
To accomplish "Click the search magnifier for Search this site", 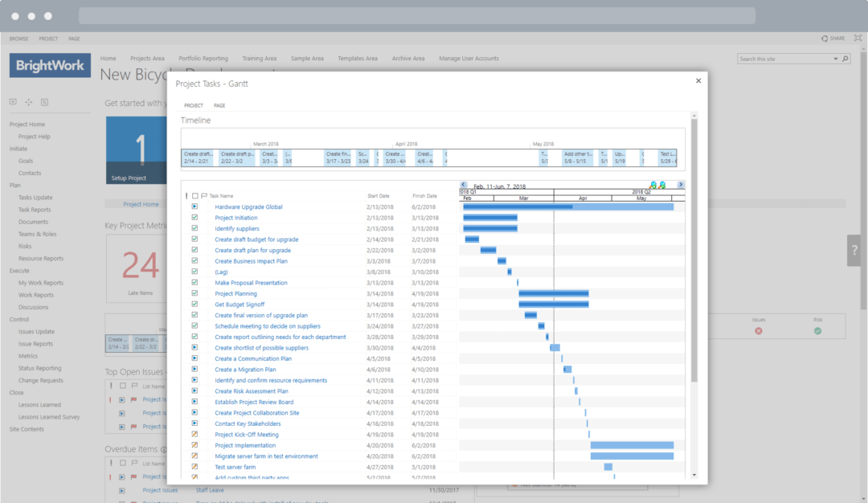I will pyautogui.click(x=844, y=58).
